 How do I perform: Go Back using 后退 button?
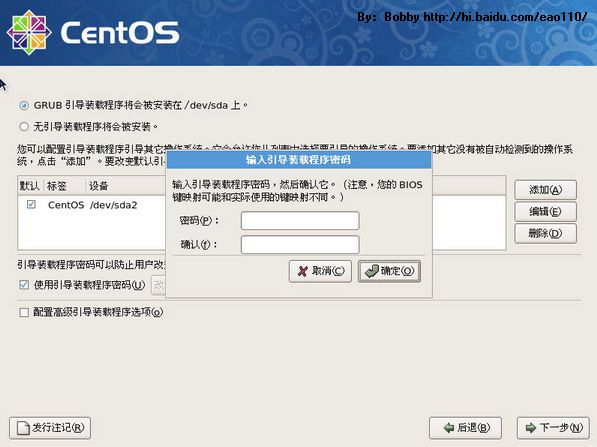465,428
